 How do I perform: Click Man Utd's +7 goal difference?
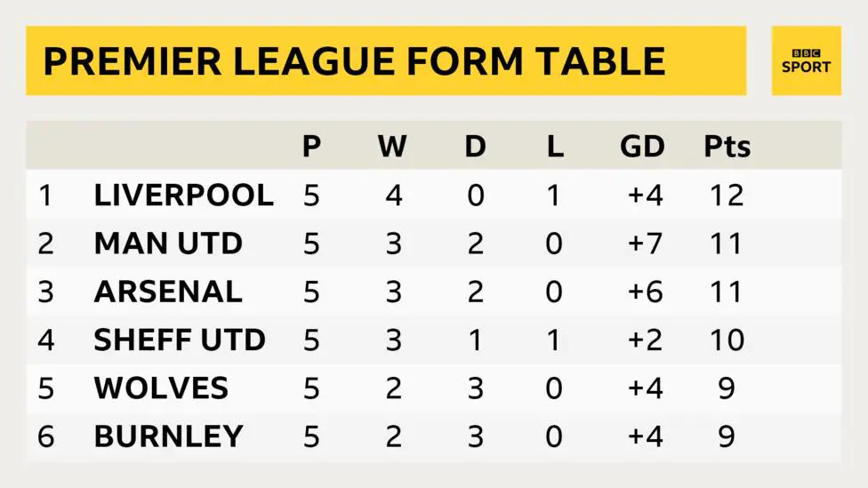pos(645,243)
